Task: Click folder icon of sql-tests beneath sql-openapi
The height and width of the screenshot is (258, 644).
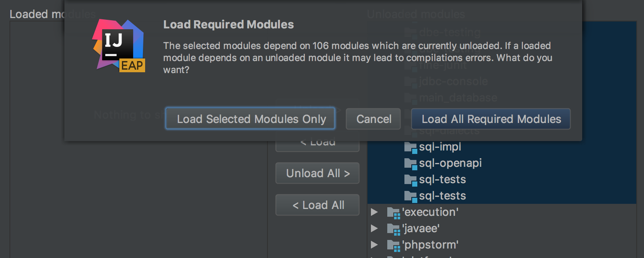Action: (411, 180)
